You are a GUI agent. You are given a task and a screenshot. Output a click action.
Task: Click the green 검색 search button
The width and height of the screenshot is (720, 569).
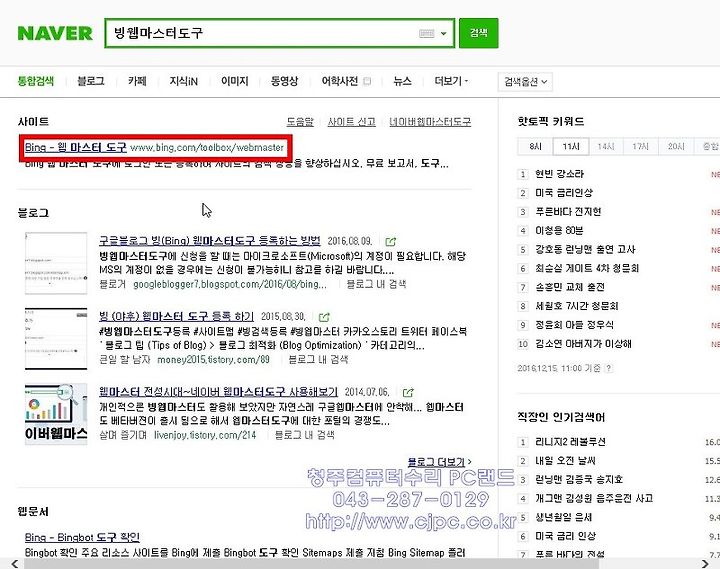tap(478, 33)
